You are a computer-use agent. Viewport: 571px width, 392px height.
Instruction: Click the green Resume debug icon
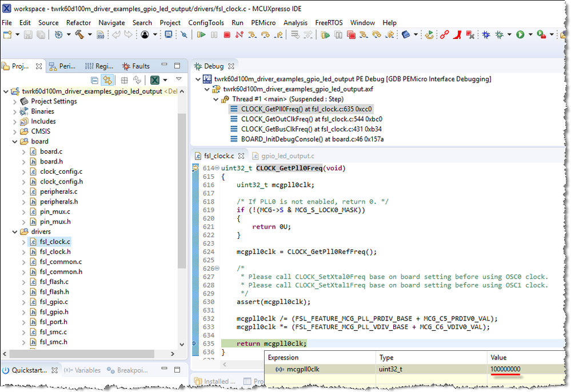tap(201, 35)
